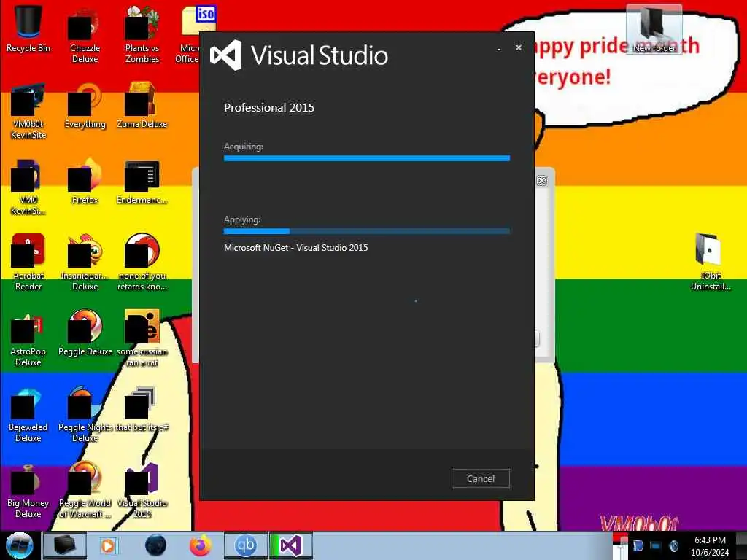Select the Visual Studio 2015 desktop shortcut
The image size is (747, 560).
tap(142, 491)
